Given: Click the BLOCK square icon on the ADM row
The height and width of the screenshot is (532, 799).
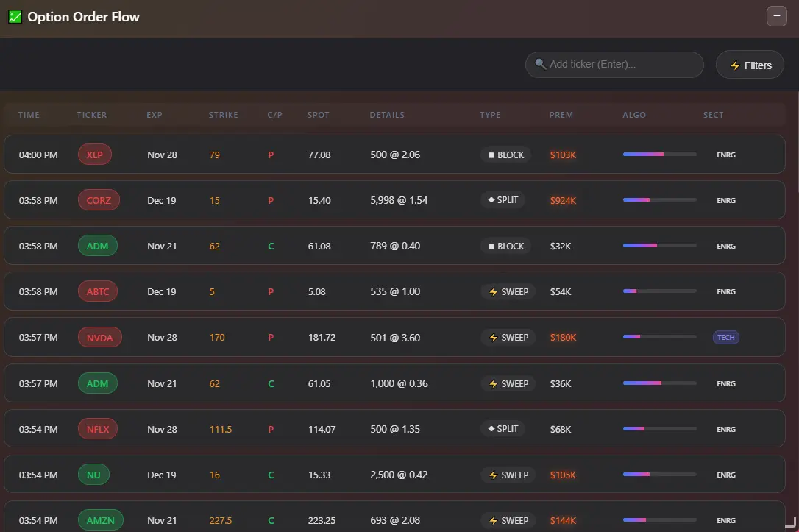Looking at the screenshot, I should tap(491, 246).
